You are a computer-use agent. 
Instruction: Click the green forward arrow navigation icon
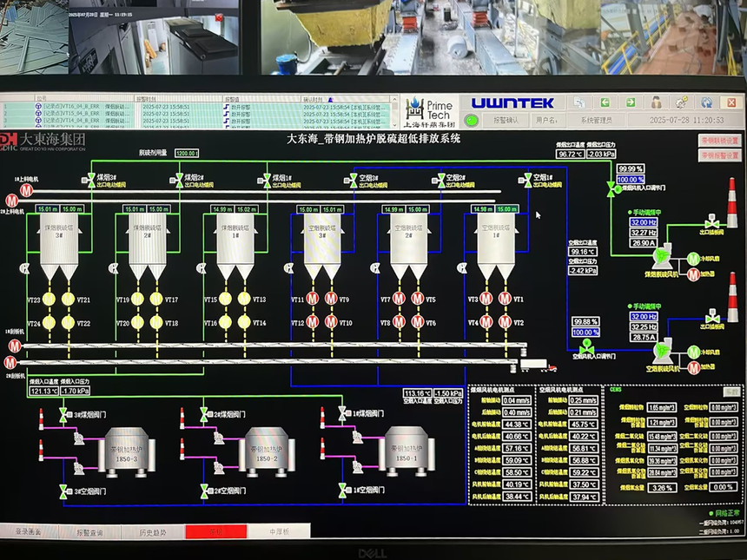631,102
